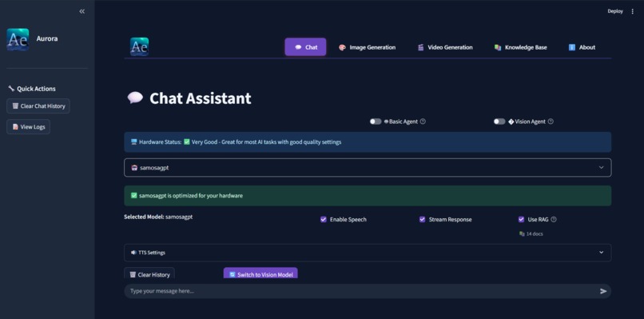Click the send message arrow icon
644x319 pixels.
click(x=603, y=291)
